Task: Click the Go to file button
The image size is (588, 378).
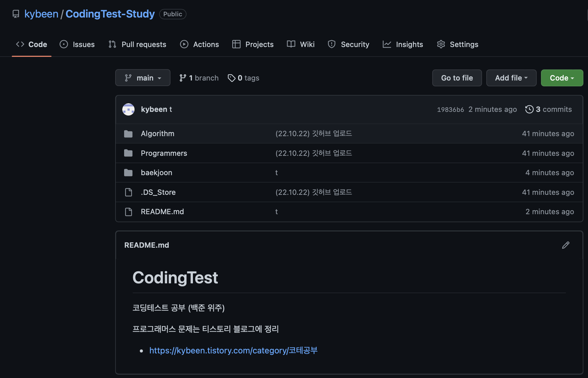Action: 457,78
